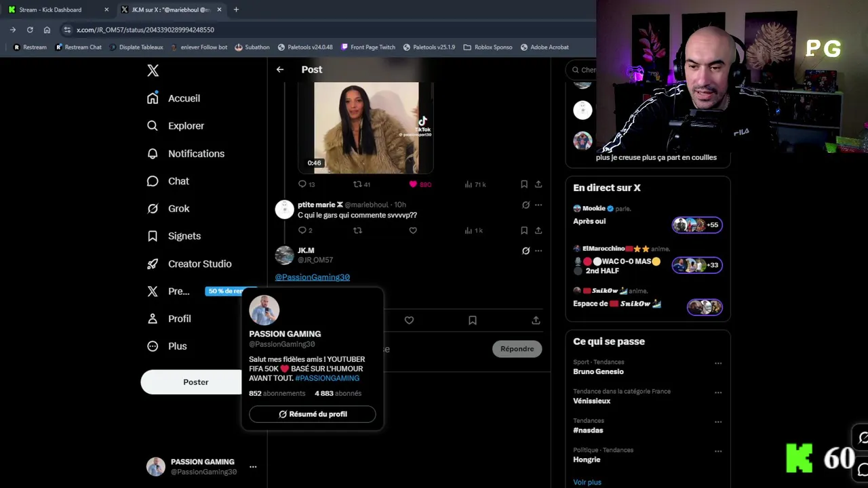This screenshot has width=868, height=488.
Task: Reply to video post with 13 comments
Action: point(307,184)
